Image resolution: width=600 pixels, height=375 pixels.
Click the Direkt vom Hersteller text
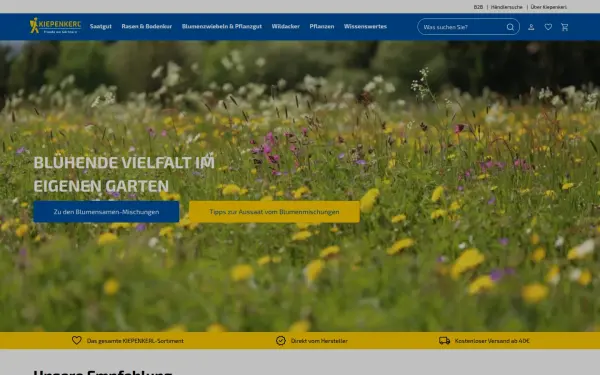point(319,341)
